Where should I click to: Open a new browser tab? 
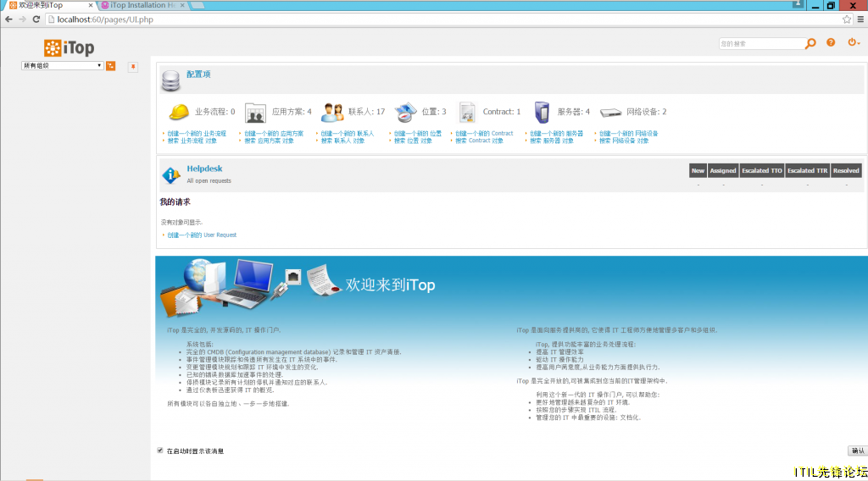click(198, 5)
